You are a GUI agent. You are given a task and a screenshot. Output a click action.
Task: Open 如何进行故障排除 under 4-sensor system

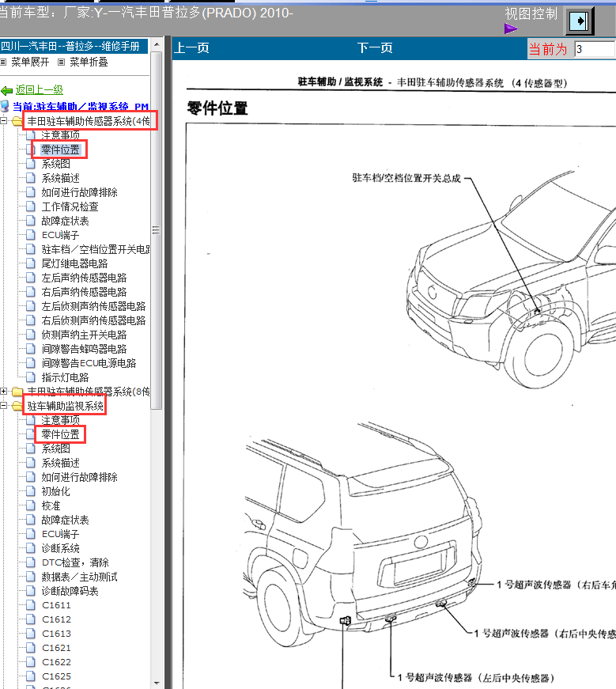pos(80,192)
